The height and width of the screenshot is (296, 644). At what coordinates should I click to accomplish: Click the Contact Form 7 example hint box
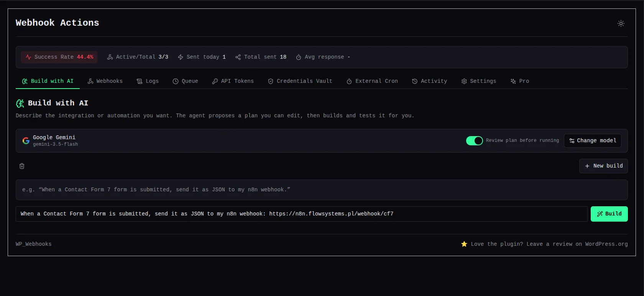coord(322,190)
